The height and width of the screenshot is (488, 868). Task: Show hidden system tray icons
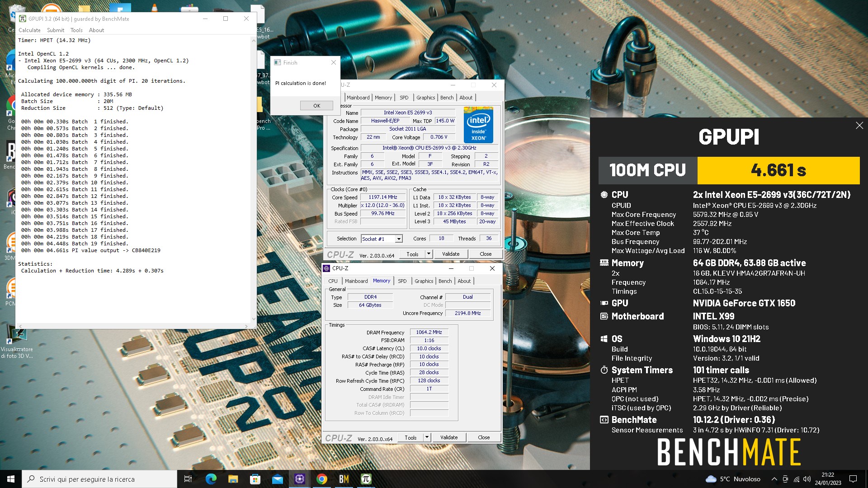coord(774,479)
